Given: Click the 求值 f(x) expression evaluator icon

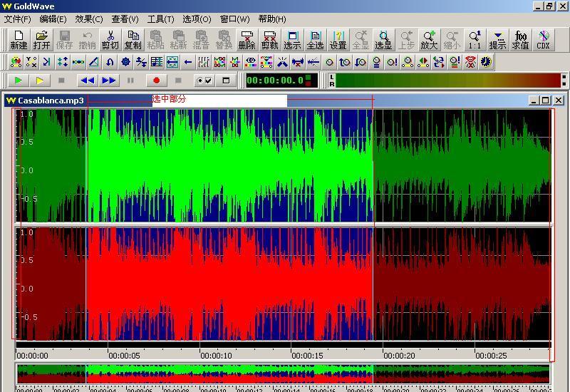Looking at the screenshot, I should [x=520, y=40].
